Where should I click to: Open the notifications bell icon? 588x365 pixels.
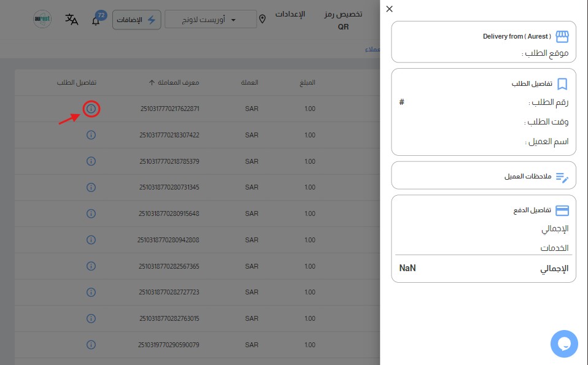pos(96,20)
